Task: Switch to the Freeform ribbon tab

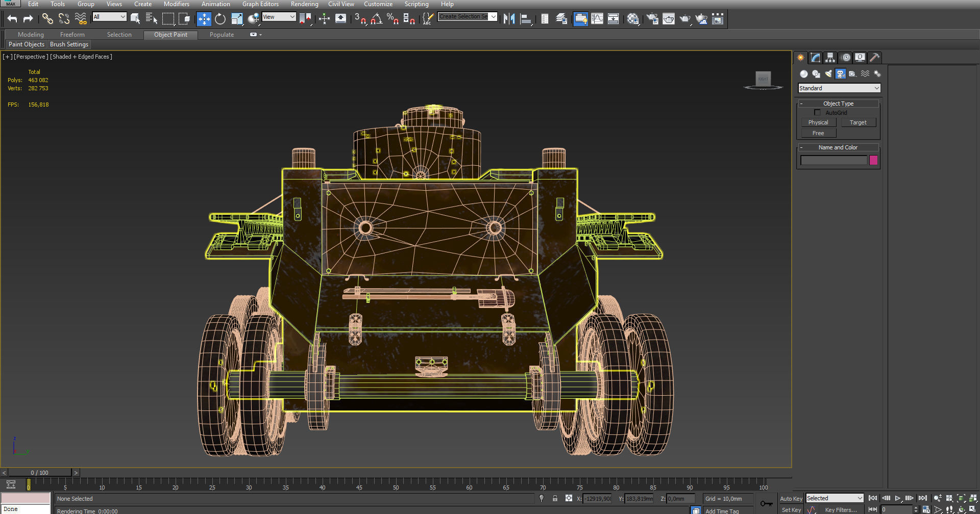Action: pyautogui.click(x=72, y=35)
